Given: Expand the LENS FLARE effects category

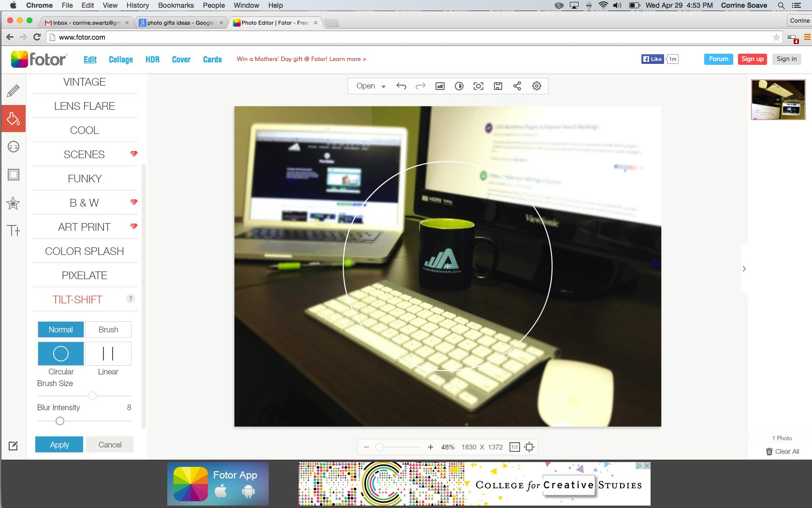Looking at the screenshot, I should point(85,106).
